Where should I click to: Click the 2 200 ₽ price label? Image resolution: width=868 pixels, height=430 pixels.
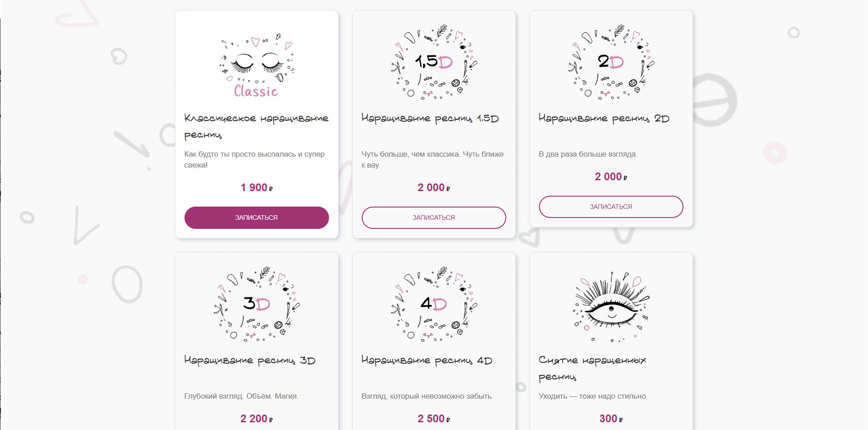point(257,419)
